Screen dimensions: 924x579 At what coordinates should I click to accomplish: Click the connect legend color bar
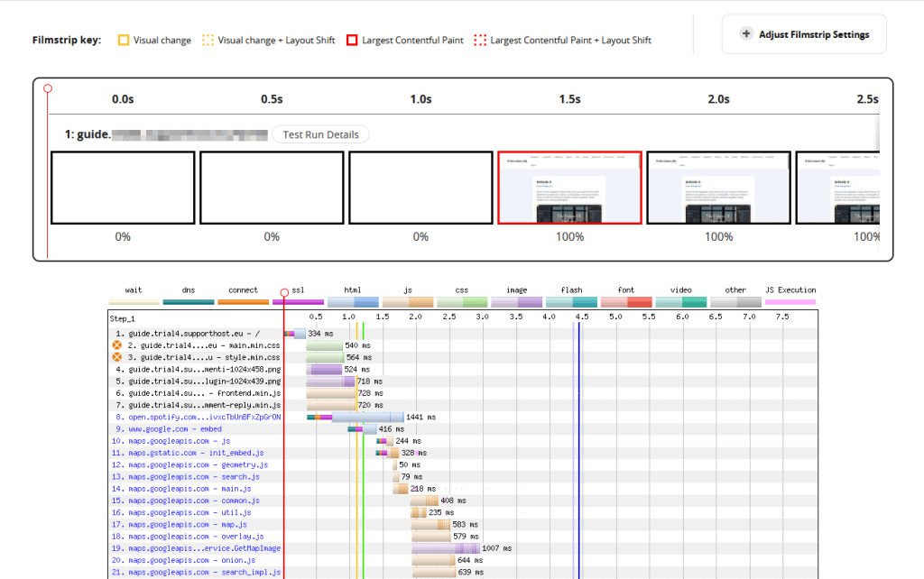pos(244,302)
